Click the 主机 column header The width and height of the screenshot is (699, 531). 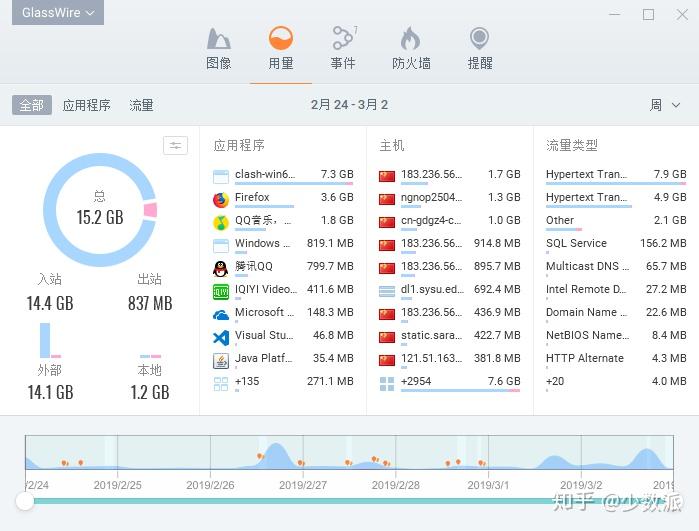tap(392, 145)
